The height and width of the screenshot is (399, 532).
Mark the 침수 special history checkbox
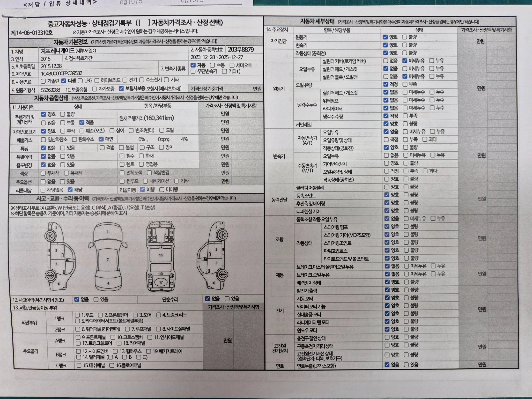pyautogui.click(x=122, y=156)
